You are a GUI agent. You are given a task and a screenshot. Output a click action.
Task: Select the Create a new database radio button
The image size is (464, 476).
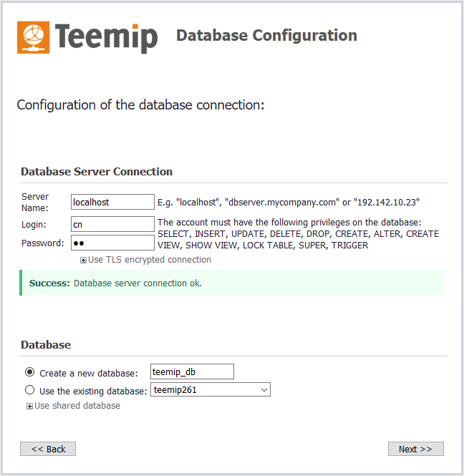[x=29, y=372]
